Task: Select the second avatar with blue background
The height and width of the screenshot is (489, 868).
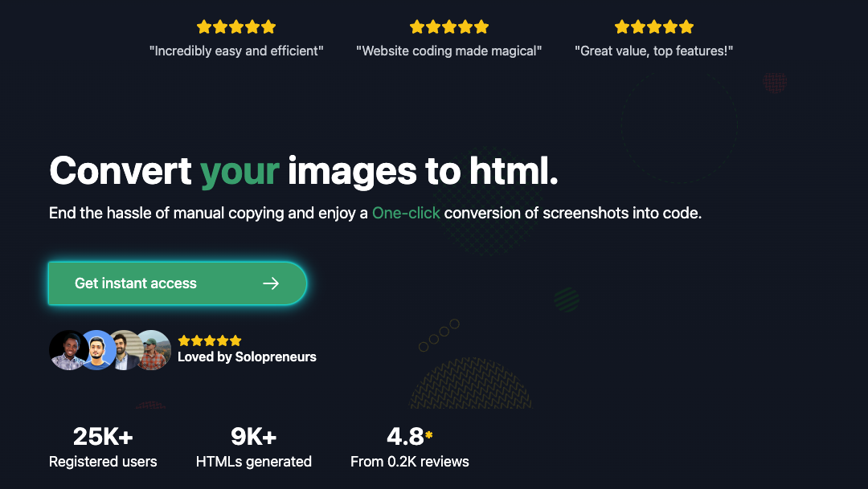Action: click(97, 350)
